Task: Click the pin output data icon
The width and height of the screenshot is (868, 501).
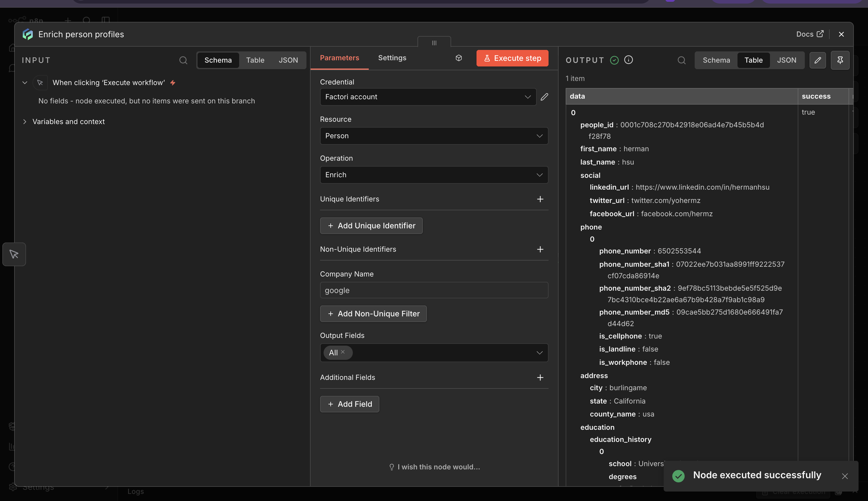Action: (x=840, y=60)
